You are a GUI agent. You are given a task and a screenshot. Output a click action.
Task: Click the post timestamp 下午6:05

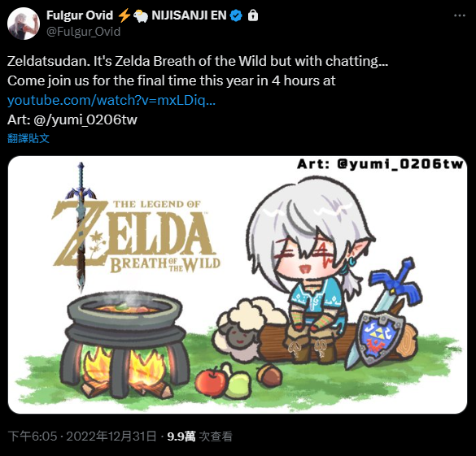[x=33, y=436]
